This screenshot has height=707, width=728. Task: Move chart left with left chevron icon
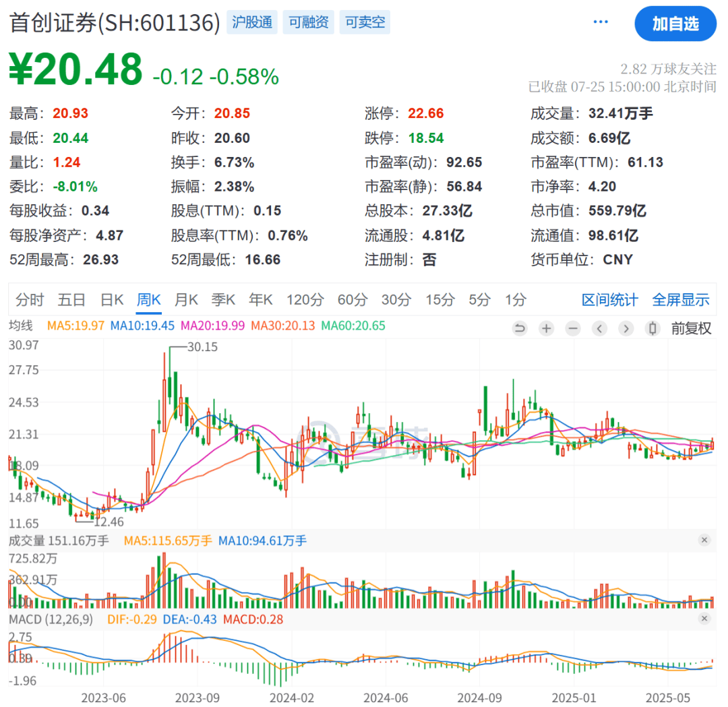click(599, 329)
